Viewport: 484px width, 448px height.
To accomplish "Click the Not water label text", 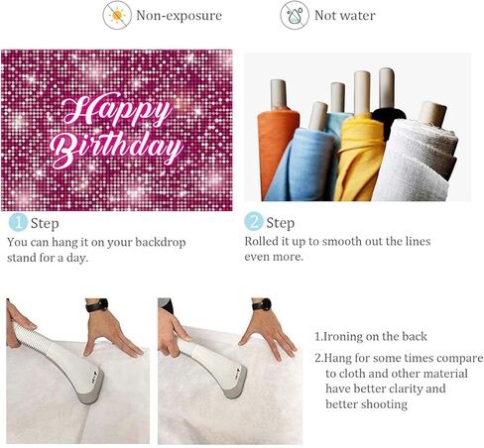I will (345, 16).
